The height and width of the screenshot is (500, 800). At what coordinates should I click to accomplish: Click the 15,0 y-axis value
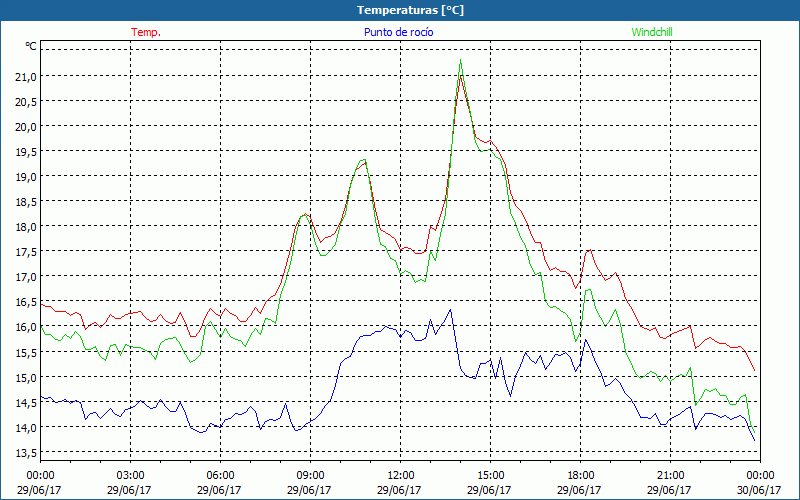click(x=26, y=378)
